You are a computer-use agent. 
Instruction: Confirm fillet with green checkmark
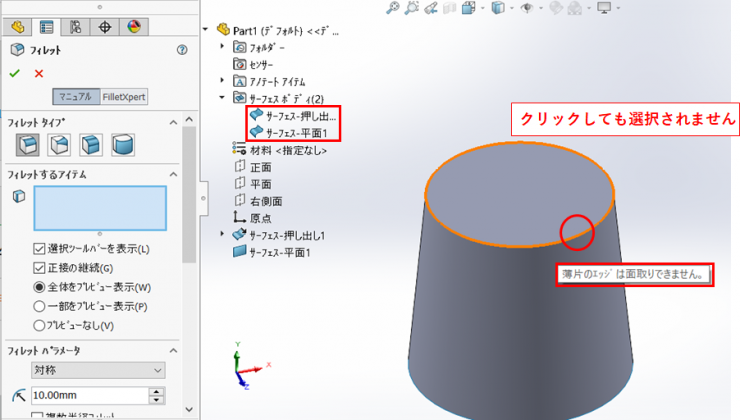(x=15, y=74)
